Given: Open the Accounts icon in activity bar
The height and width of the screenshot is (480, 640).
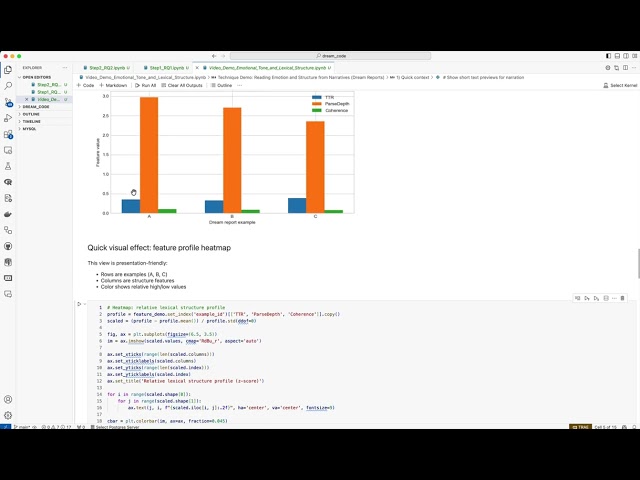Looking at the screenshot, I should pyautogui.click(x=8, y=399).
